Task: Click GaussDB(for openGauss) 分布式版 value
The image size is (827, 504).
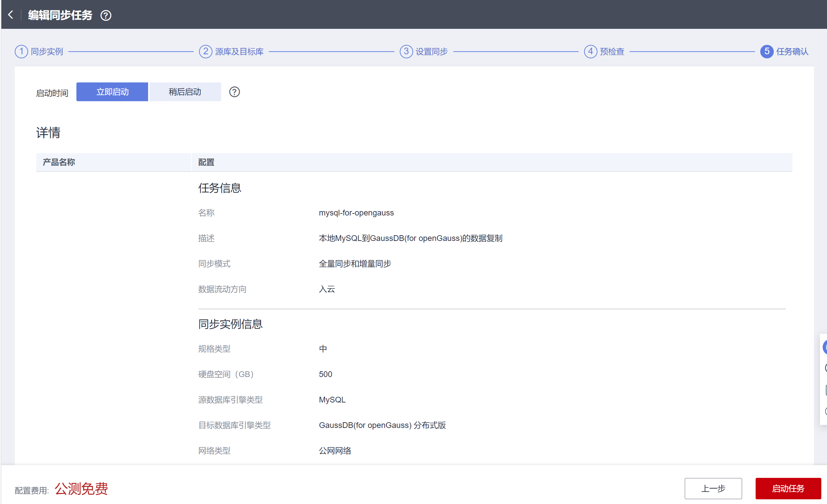Action: tap(382, 426)
